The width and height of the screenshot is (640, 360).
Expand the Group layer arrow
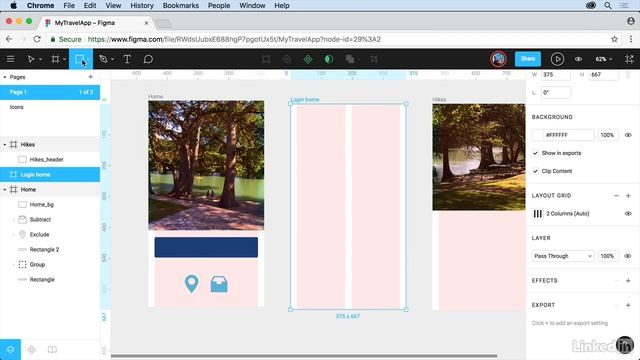point(13,264)
